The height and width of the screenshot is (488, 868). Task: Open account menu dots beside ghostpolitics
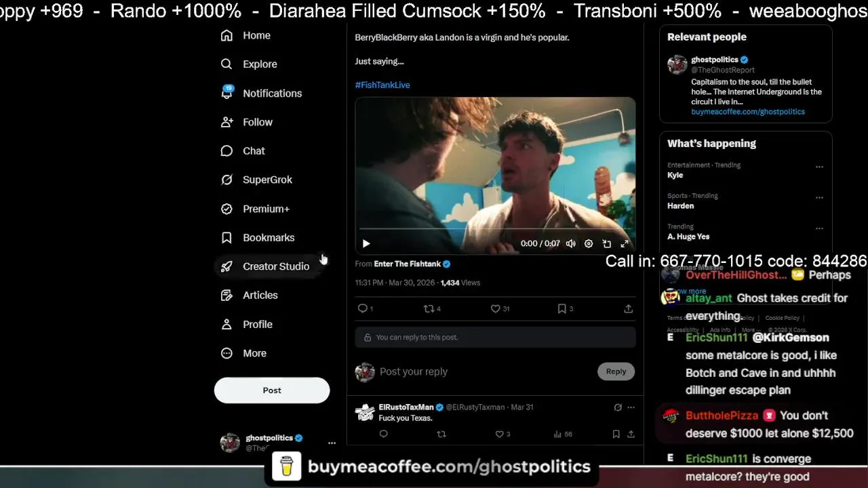point(332,443)
